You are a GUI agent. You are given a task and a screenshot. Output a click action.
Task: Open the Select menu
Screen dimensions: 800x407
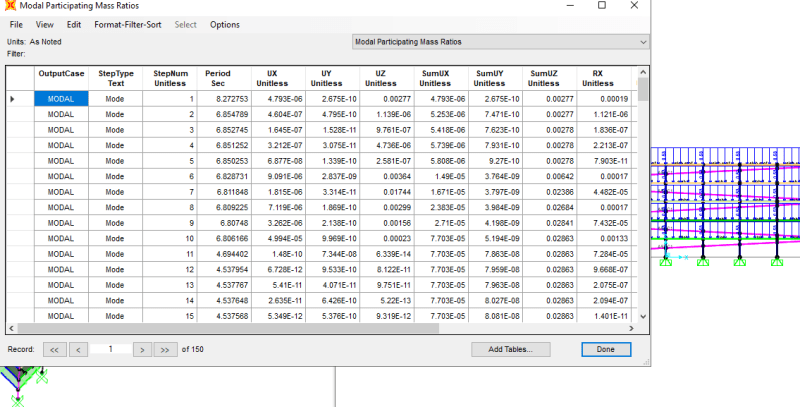point(185,24)
